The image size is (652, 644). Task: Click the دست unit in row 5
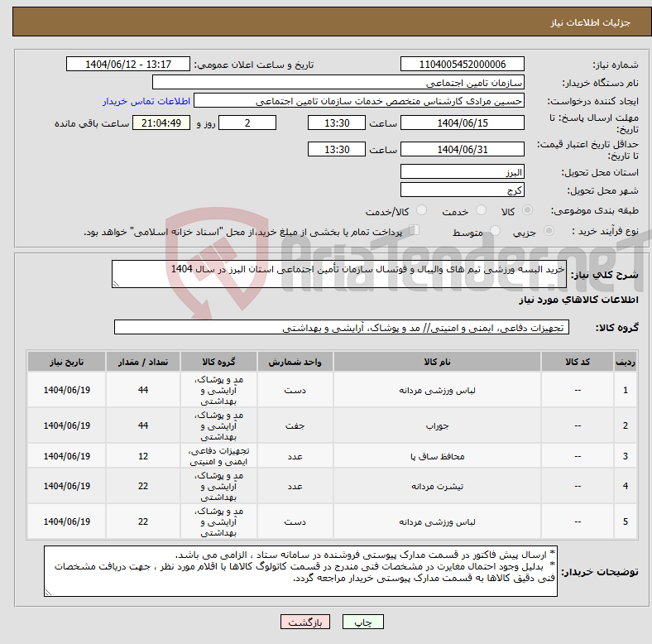pyautogui.click(x=295, y=521)
